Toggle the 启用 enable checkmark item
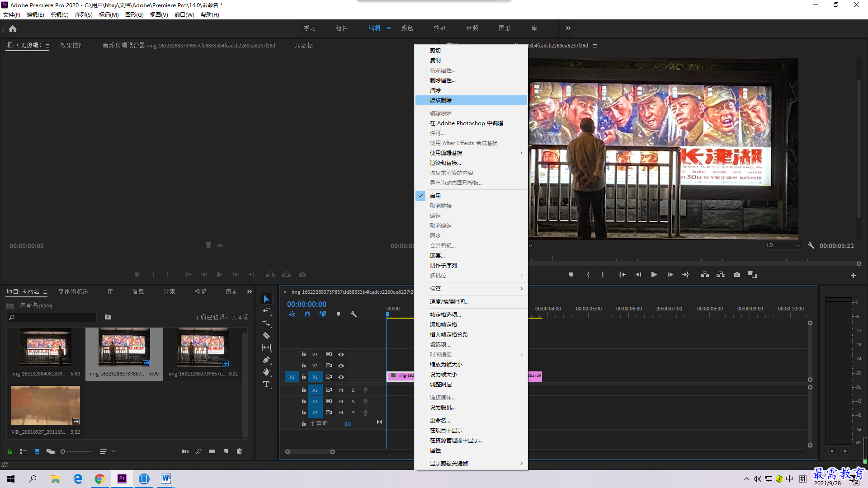 tap(471, 196)
